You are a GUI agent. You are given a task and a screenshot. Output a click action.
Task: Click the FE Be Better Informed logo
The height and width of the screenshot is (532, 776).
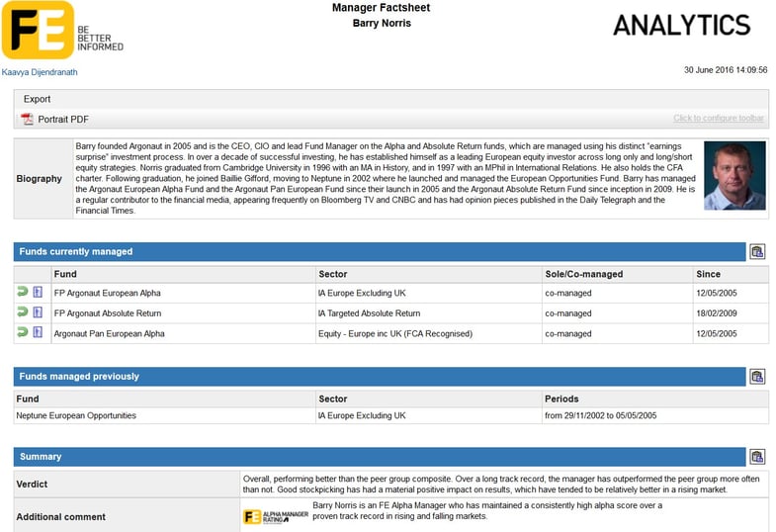62,31
